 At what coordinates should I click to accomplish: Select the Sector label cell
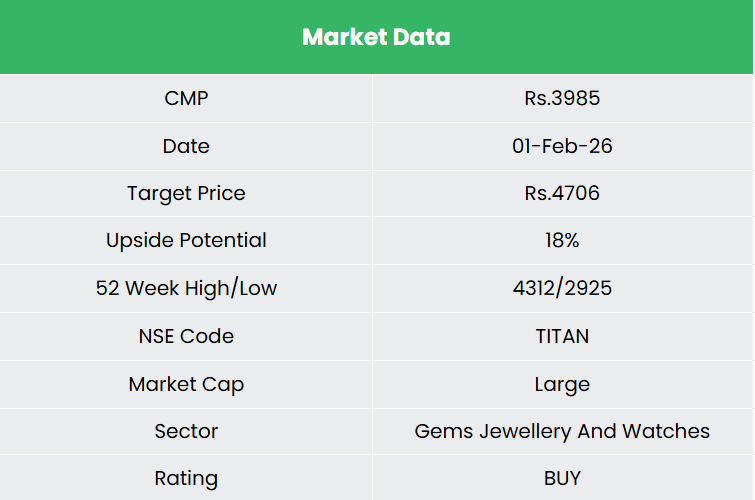pos(186,431)
